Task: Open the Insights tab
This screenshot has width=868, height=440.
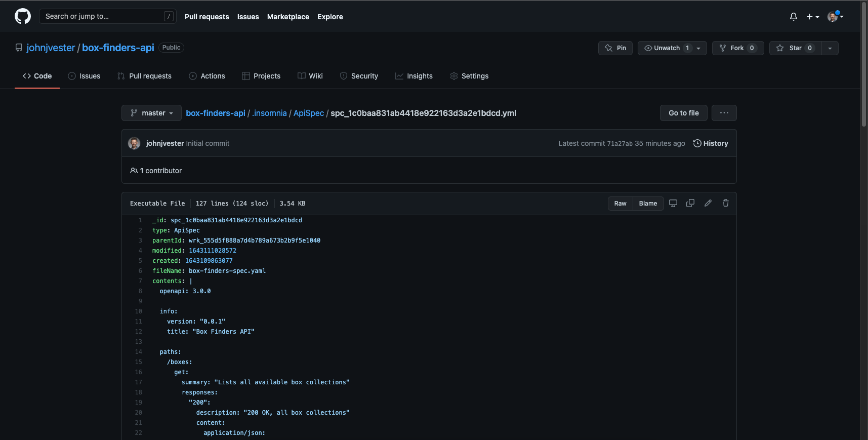Action: point(414,76)
